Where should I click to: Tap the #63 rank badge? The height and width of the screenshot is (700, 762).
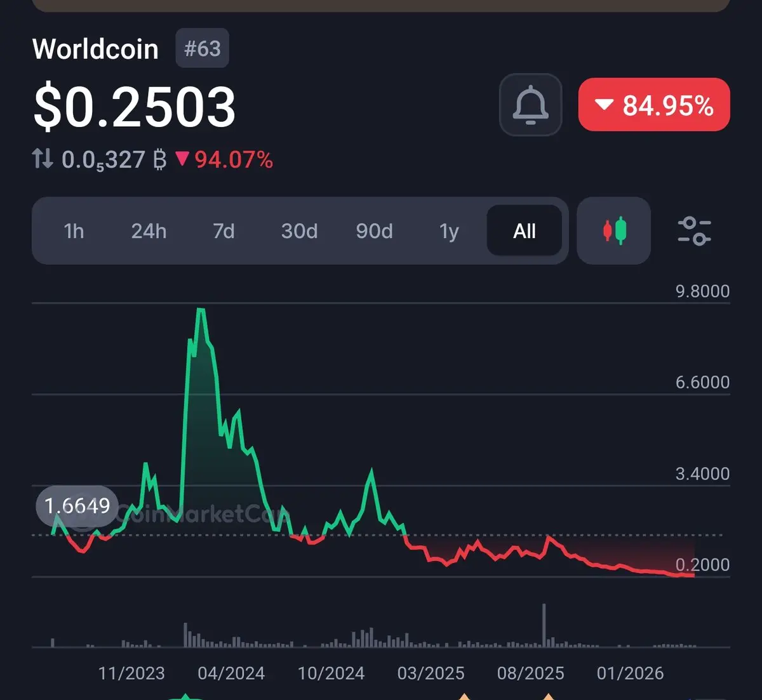point(203,48)
